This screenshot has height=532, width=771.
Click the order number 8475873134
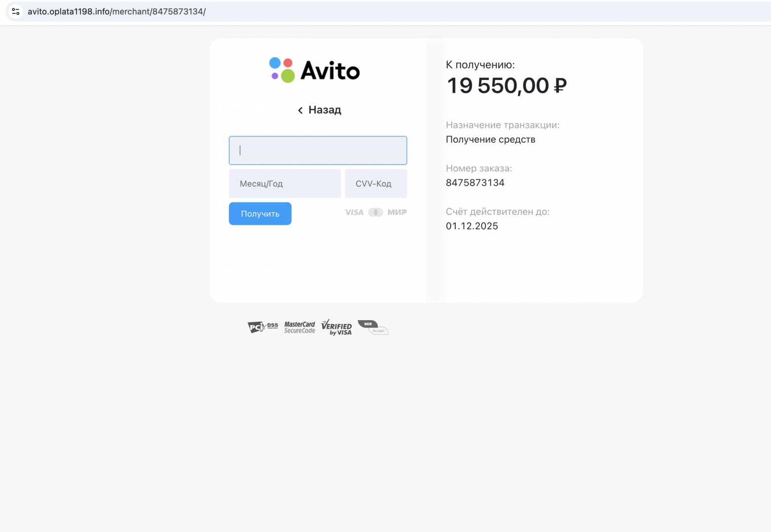click(475, 183)
